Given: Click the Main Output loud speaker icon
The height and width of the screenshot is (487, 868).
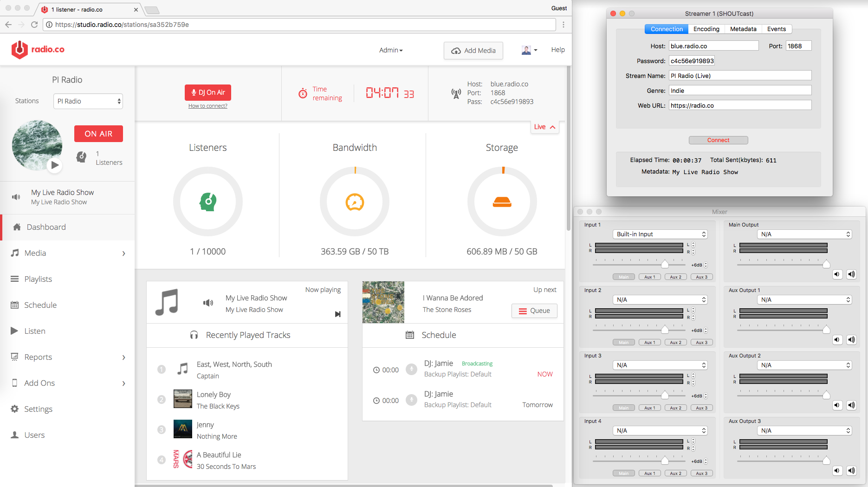Looking at the screenshot, I should [x=851, y=274].
